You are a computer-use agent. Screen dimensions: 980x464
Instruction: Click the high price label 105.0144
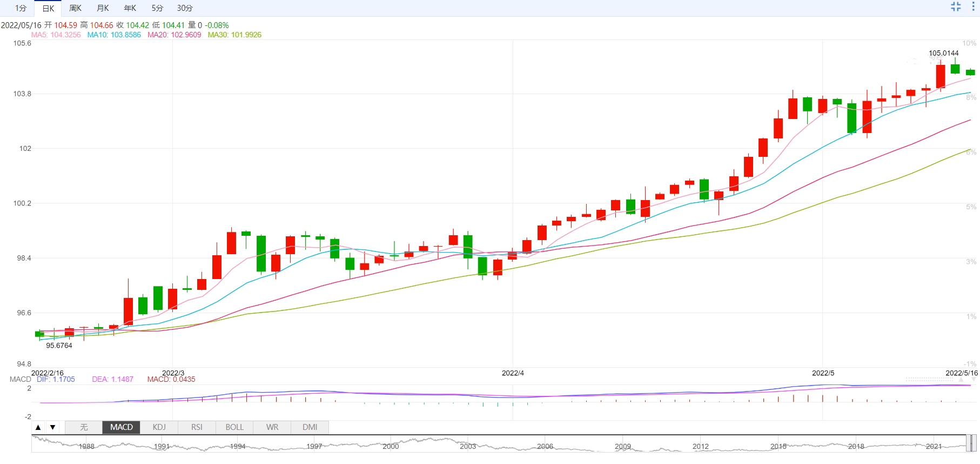pos(944,53)
